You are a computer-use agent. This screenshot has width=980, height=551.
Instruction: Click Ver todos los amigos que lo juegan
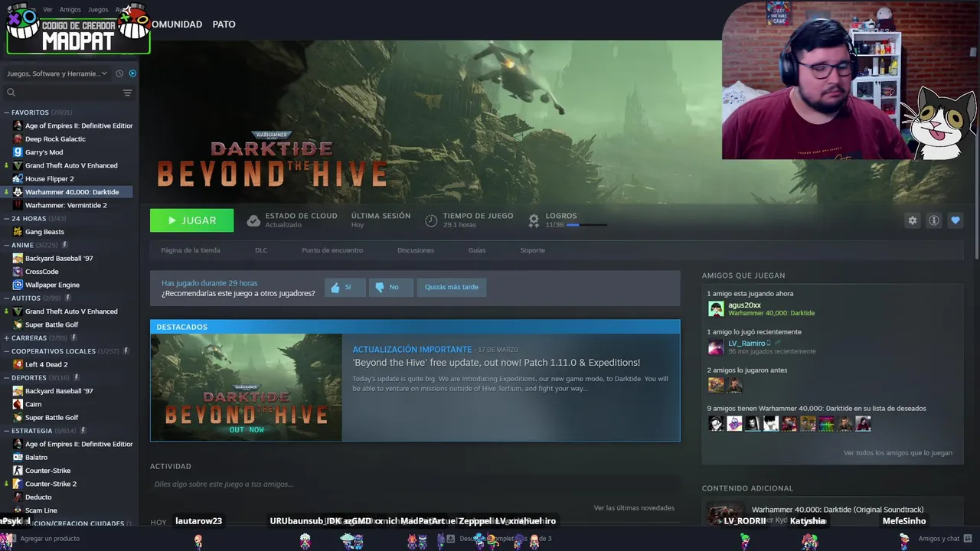pos(898,453)
